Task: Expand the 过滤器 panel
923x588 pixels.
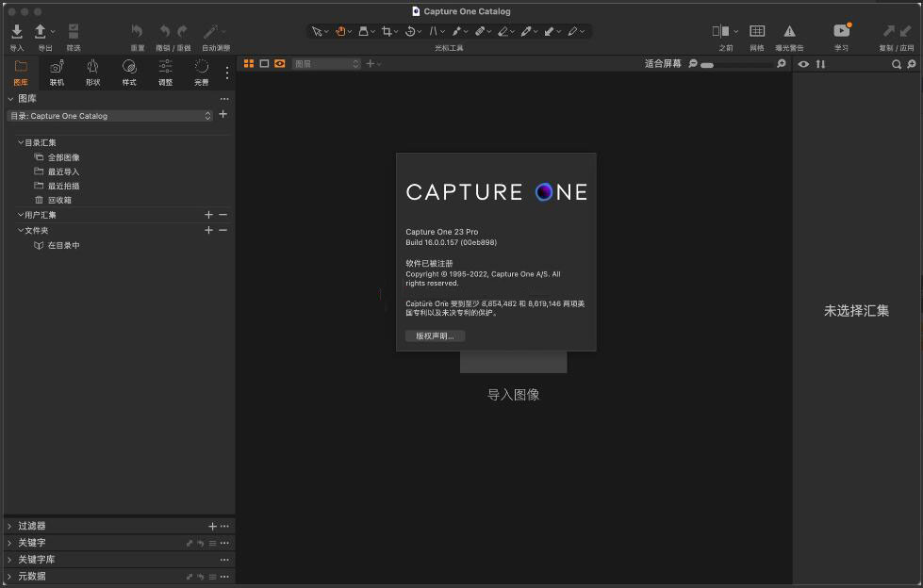Action: pyautogui.click(x=9, y=526)
